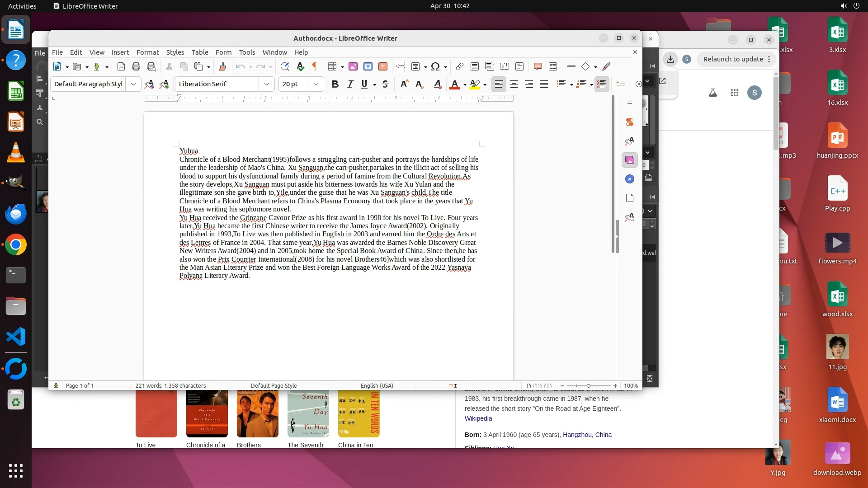This screenshot has height=488, width=868.
Task: Open the font size dropdown
Action: pos(316,84)
